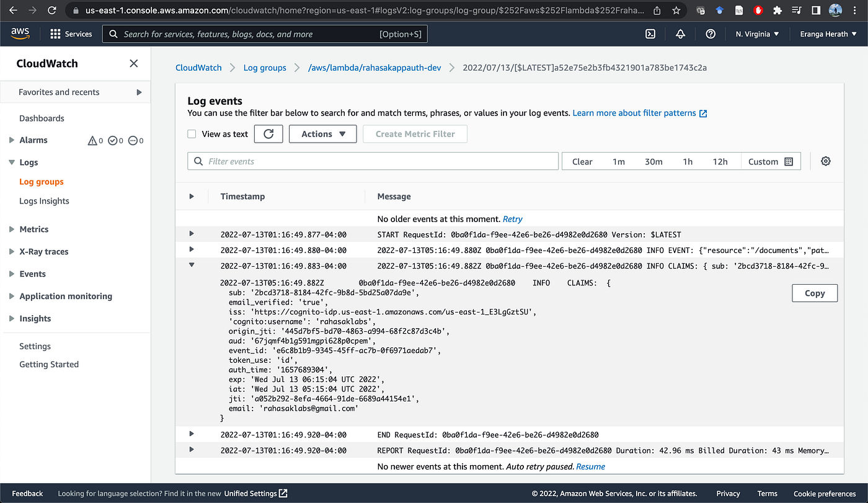Open the browser share icon
This screenshot has height=503, width=868.
coord(657,11)
